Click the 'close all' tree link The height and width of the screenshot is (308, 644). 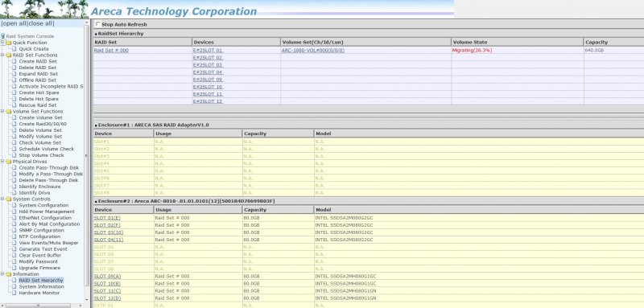40,24
